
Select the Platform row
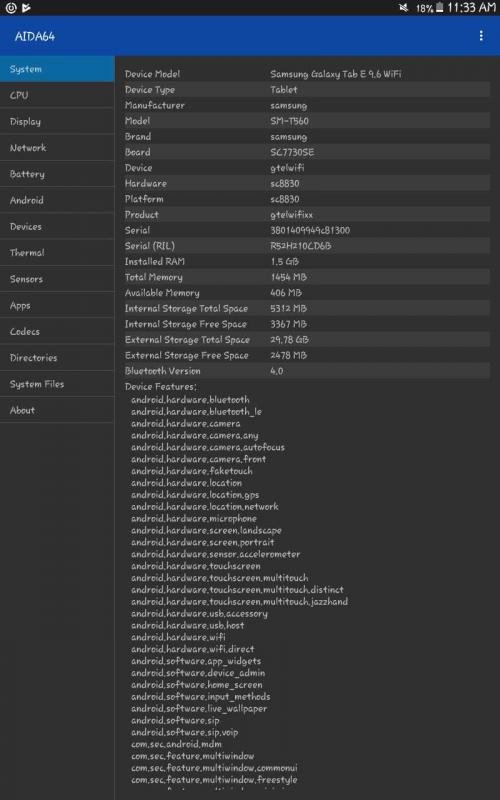307,199
